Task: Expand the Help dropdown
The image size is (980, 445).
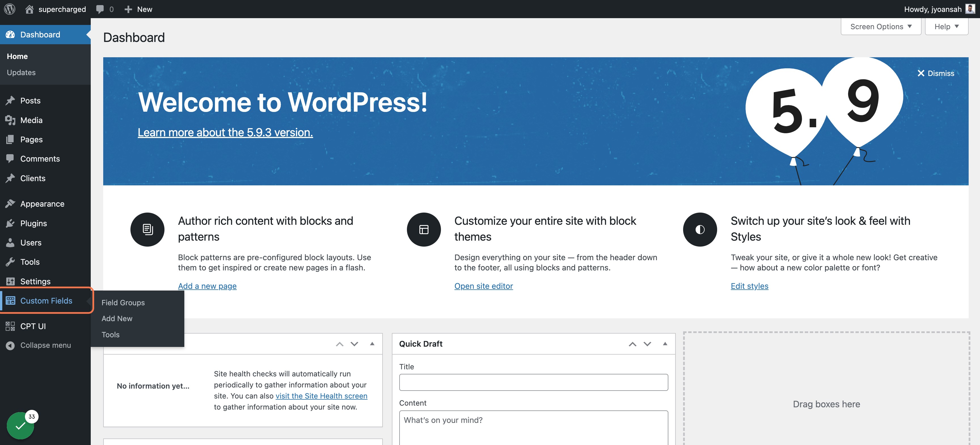Action: point(946,26)
